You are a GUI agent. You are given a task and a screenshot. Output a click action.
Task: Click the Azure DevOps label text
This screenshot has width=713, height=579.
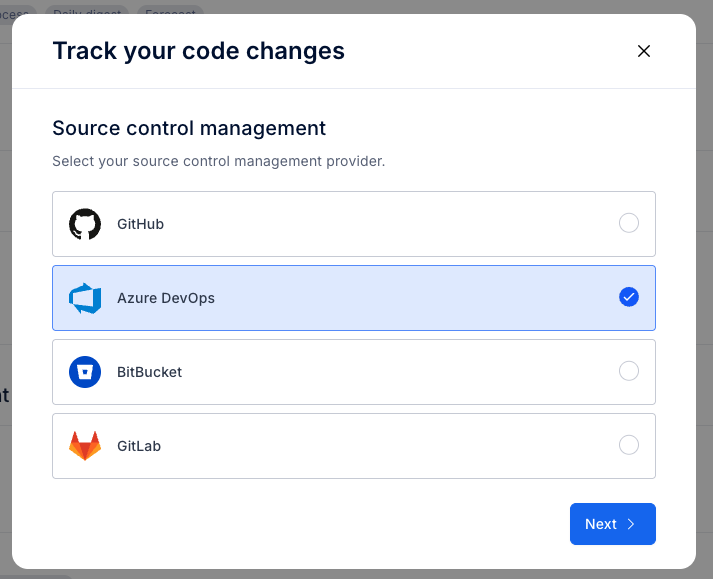[166, 298]
